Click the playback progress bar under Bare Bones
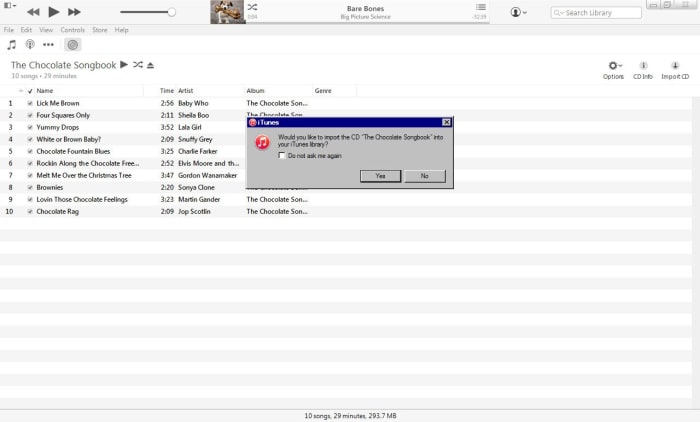Image resolution: width=700 pixels, height=422 pixels. click(x=366, y=22)
